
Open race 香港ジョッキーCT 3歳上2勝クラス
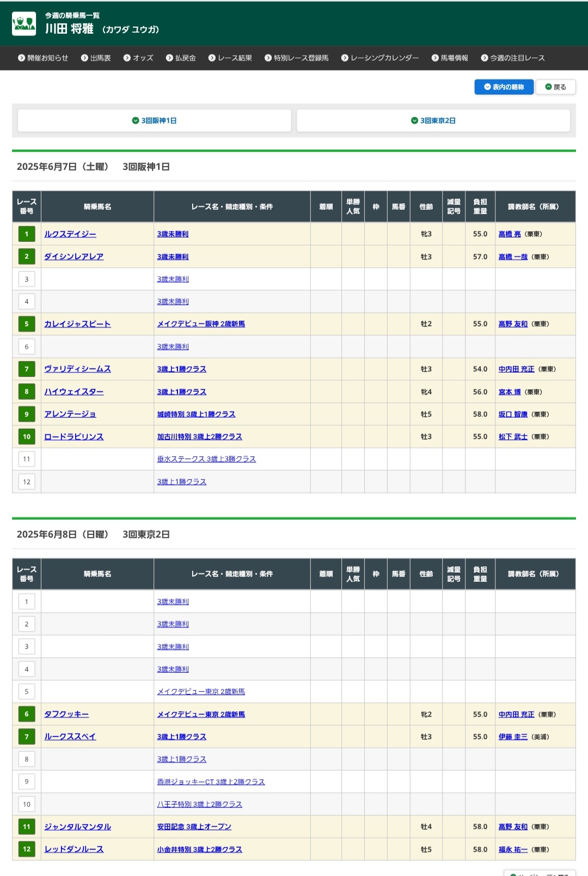click(x=211, y=782)
